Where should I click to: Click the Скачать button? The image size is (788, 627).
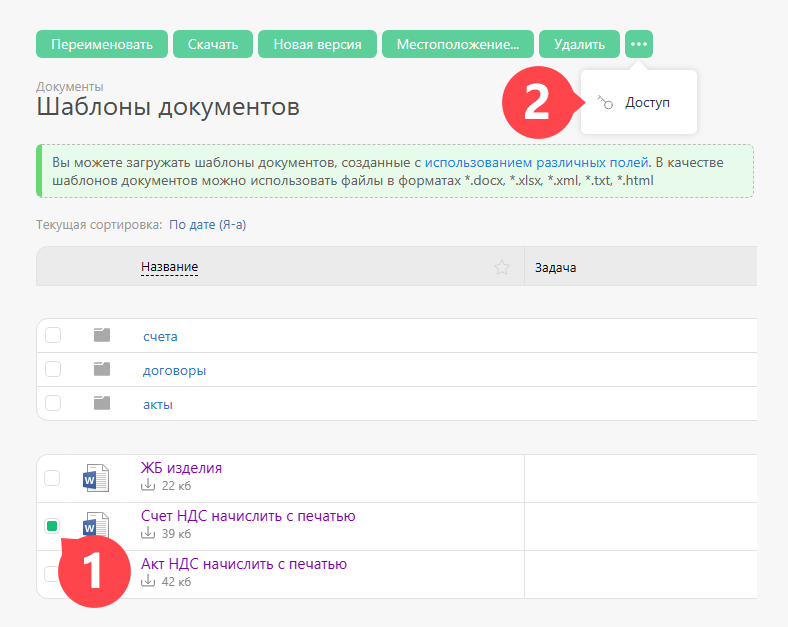click(213, 44)
